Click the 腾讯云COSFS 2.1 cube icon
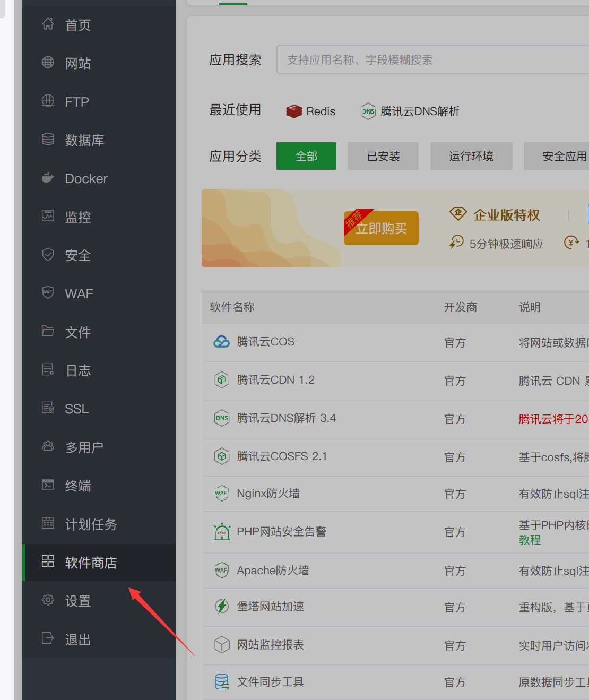Screen dimensions: 589x700 point(221,456)
